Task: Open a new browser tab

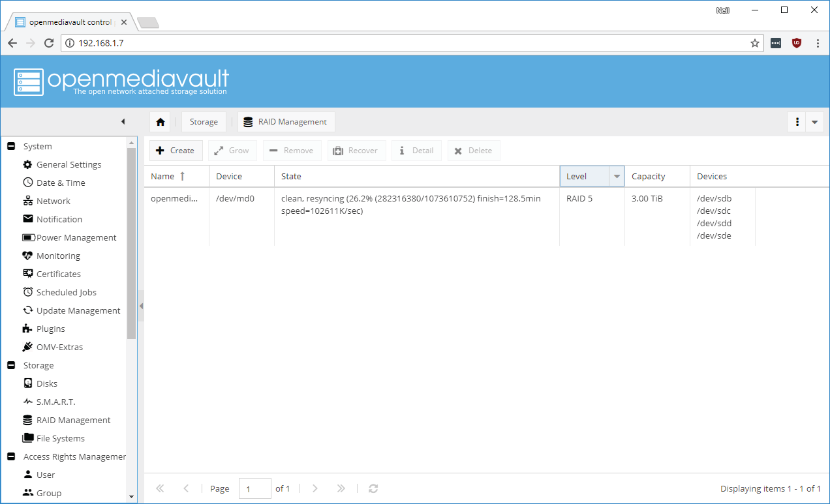Action: [147, 23]
